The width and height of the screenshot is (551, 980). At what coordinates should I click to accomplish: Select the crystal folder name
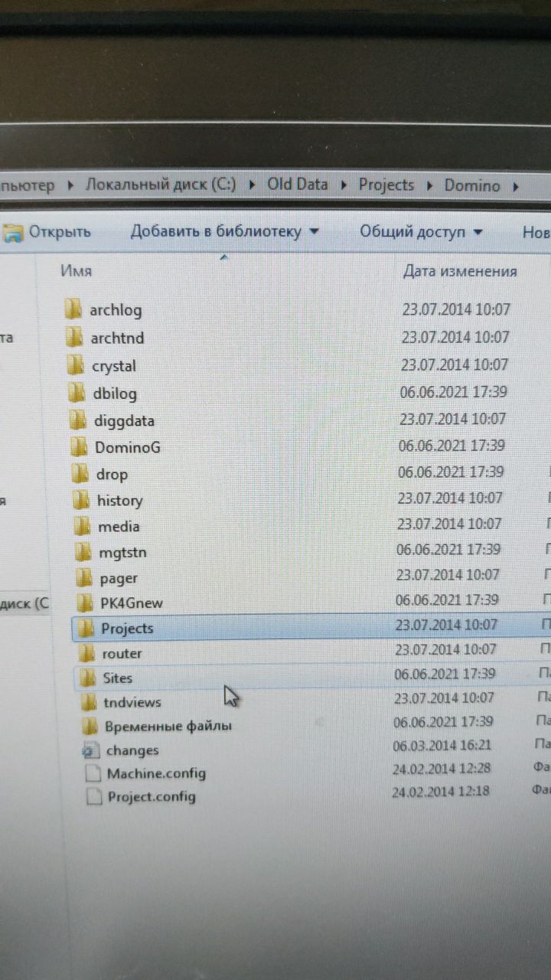pyautogui.click(x=114, y=366)
